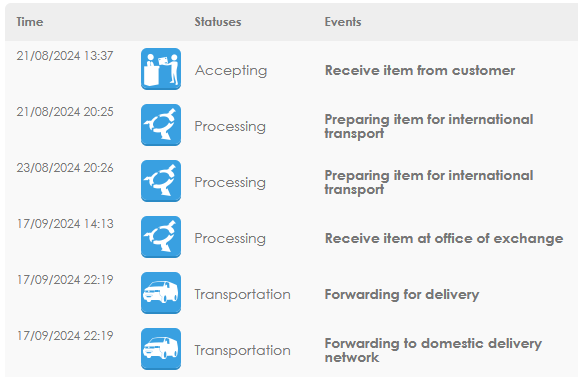Click the Accepting status icon at 13:37
578x378 pixels.
161,69
